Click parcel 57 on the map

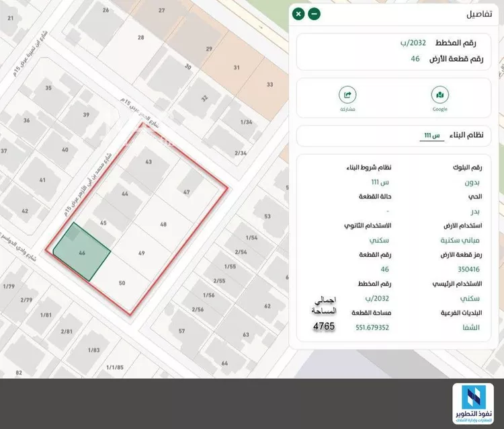[181, 331]
